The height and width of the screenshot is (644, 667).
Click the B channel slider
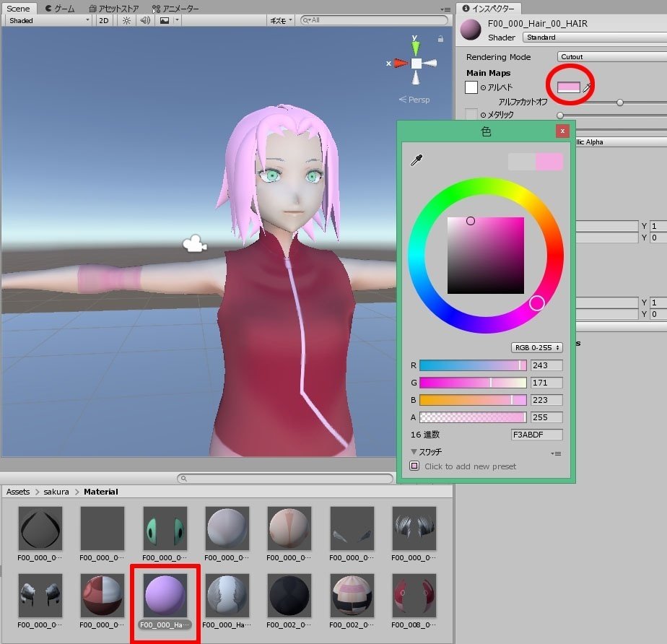(473, 400)
